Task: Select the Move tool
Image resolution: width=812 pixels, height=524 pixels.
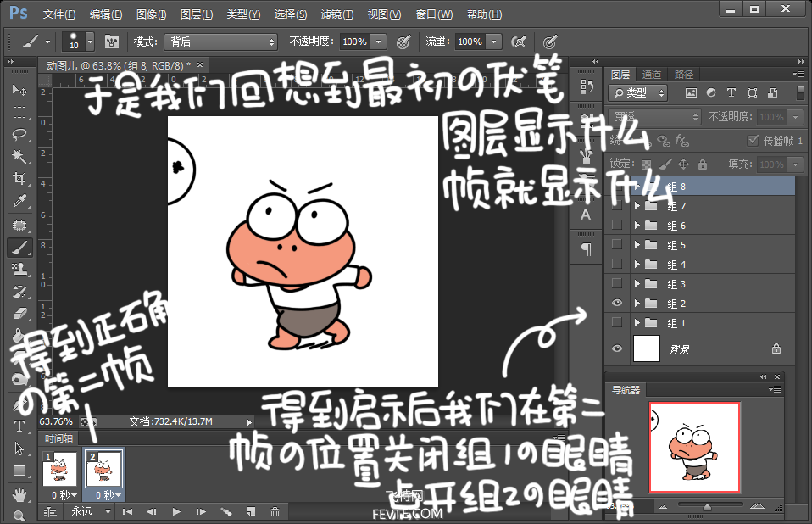Action: point(19,90)
